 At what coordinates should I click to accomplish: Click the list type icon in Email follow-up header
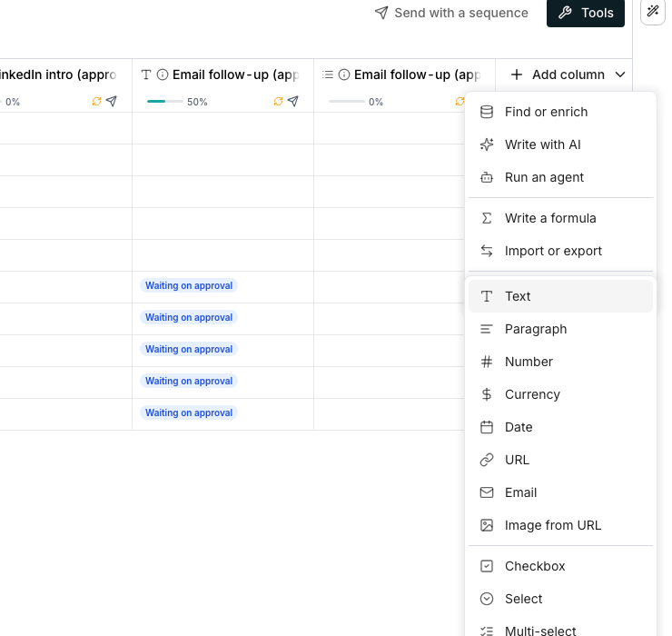(328, 75)
